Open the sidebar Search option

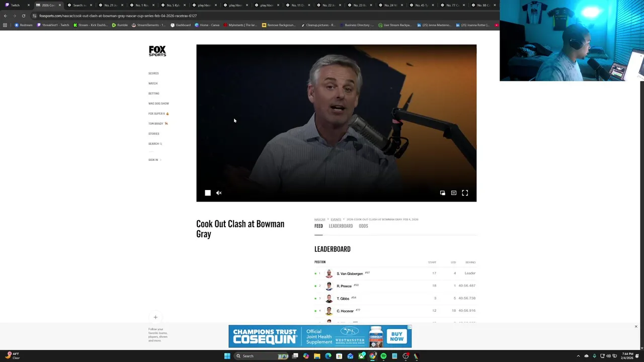tap(155, 144)
